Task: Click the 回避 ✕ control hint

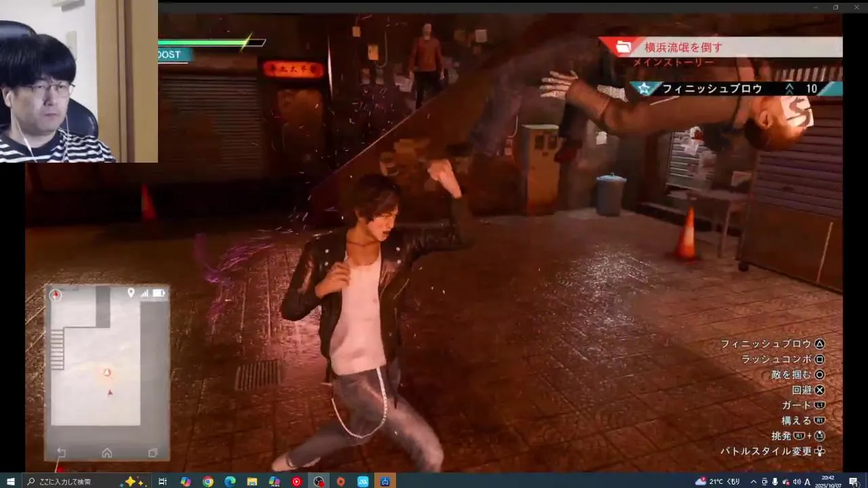Action: [x=808, y=390]
